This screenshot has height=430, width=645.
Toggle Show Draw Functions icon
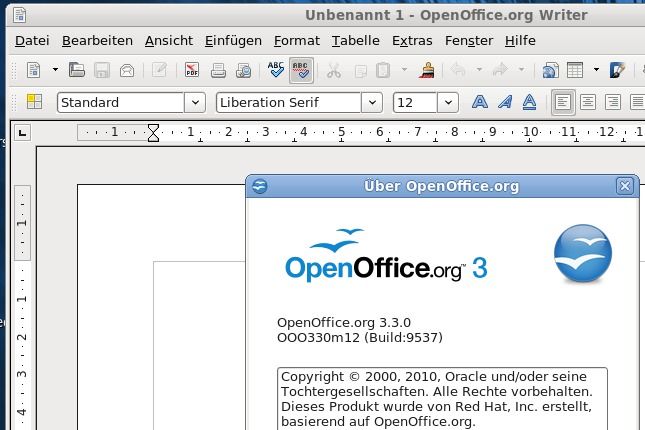point(617,70)
